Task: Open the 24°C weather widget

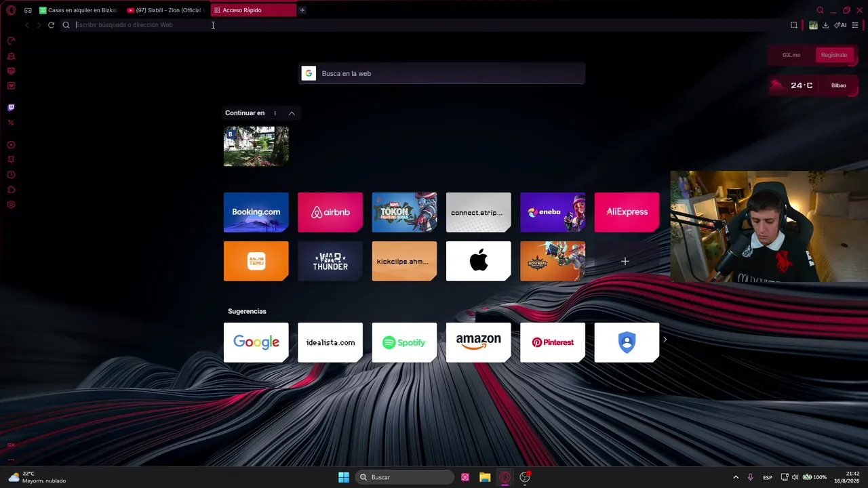Action: (793, 85)
